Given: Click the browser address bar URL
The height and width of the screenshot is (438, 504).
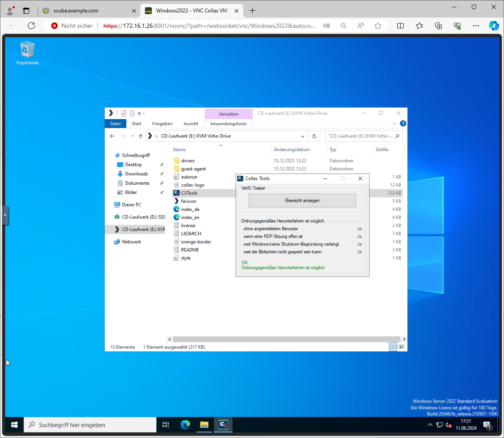Looking at the screenshot, I should coord(209,26).
